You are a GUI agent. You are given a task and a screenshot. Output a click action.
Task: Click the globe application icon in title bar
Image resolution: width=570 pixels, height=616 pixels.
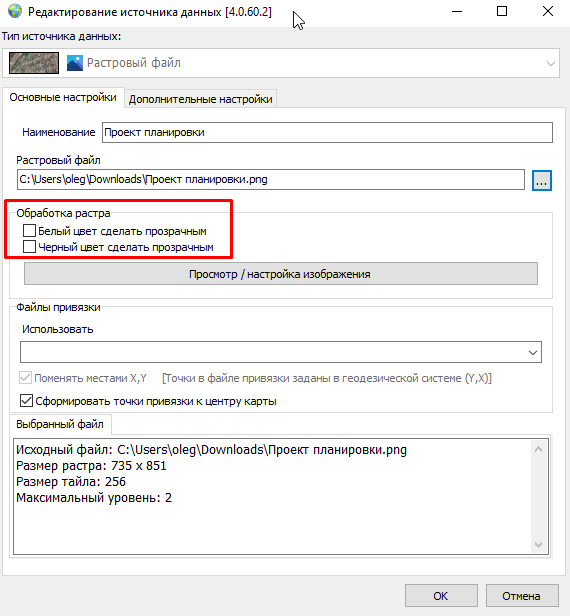coord(15,11)
